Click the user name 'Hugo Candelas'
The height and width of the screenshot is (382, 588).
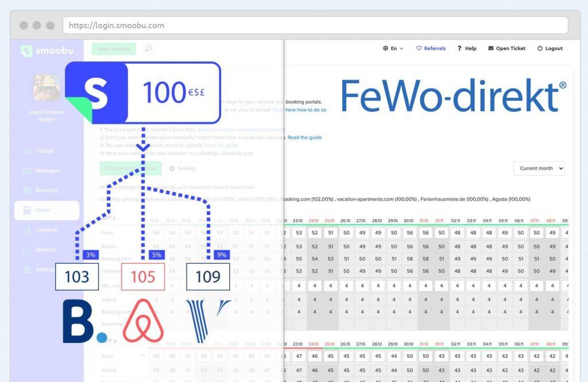(x=47, y=112)
